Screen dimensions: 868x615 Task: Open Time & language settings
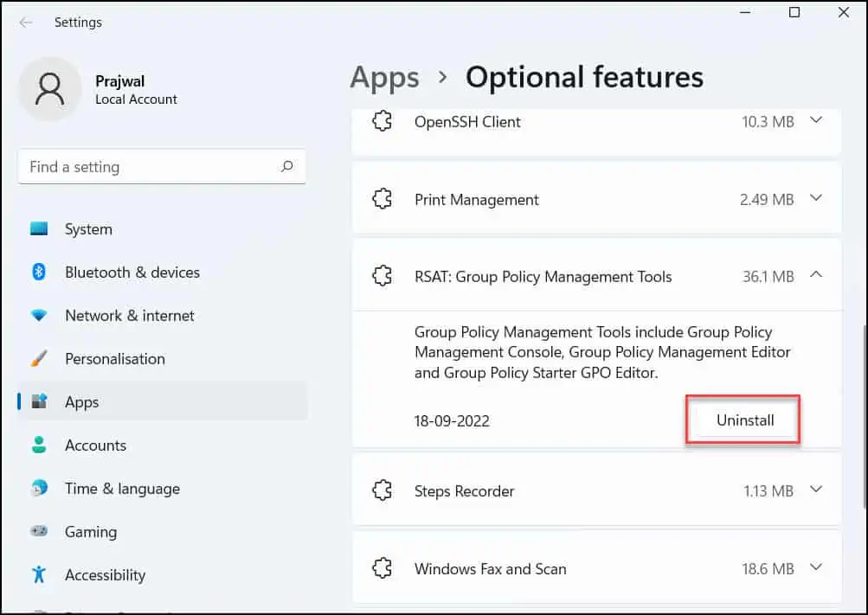pos(162,489)
